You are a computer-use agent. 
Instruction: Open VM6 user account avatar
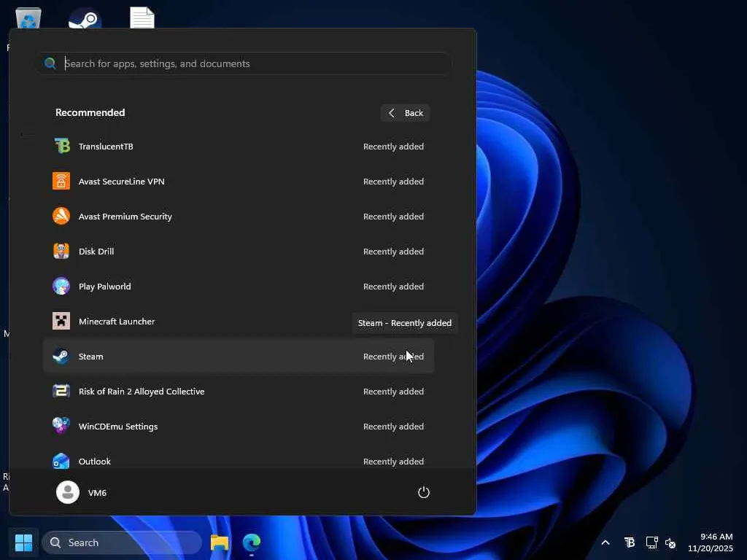point(68,492)
